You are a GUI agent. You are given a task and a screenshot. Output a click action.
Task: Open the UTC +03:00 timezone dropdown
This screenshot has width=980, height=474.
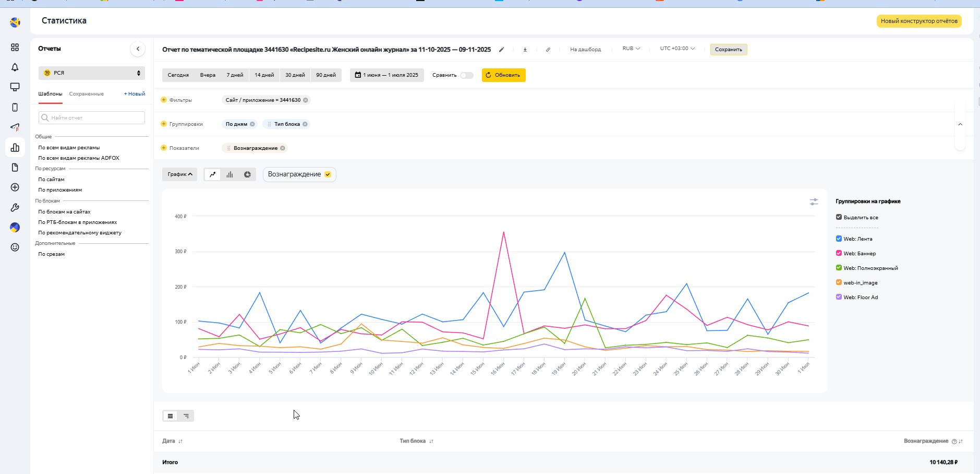point(676,49)
